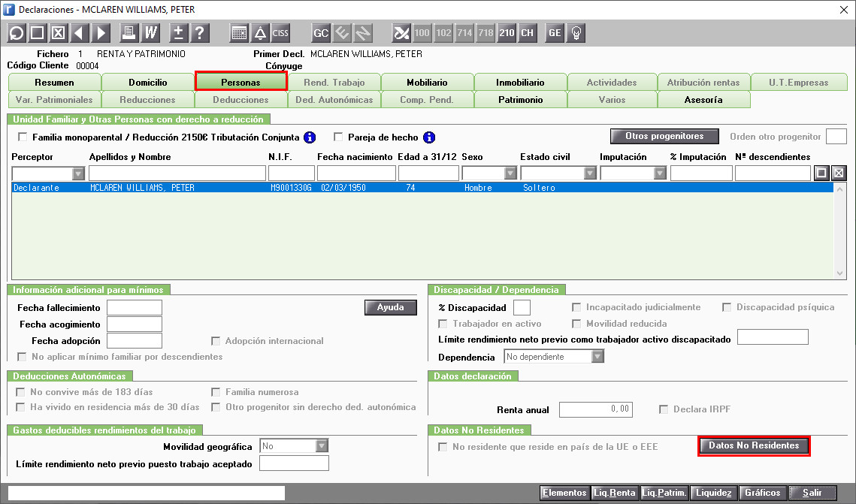Viewport: 856px width, 504px height.
Task: Click the empty square toolbar icon
Action: click(38, 33)
